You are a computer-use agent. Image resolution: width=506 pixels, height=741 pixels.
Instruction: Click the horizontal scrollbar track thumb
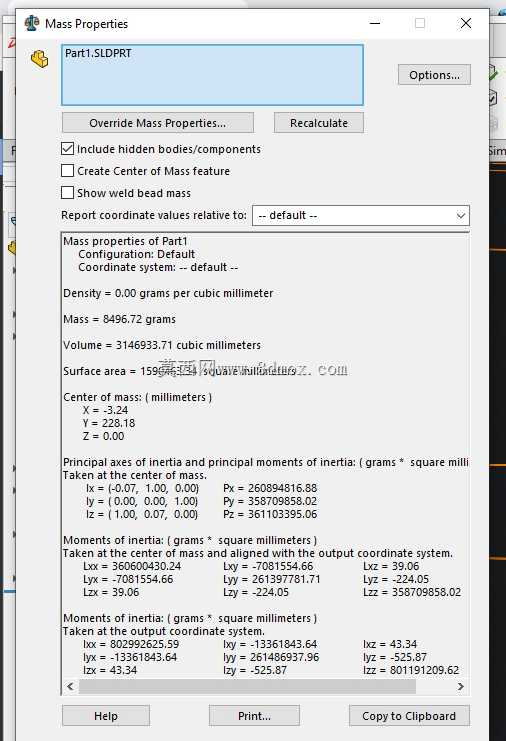[x=247, y=687]
